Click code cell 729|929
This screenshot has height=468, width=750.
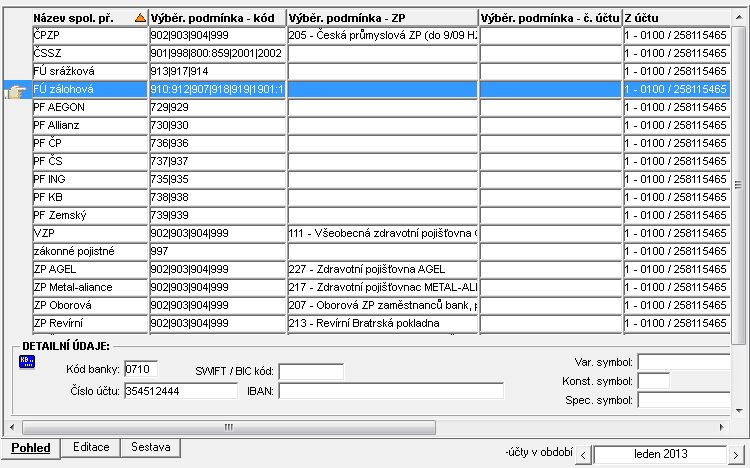click(x=218, y=107)
